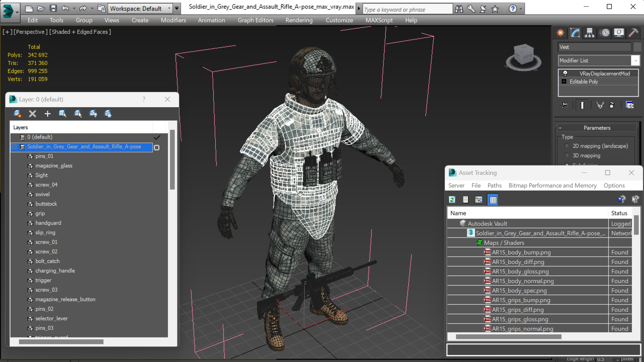Screen dimensions: 644x362
Task: Open the Rendering menu
Action: coord(299,20)
